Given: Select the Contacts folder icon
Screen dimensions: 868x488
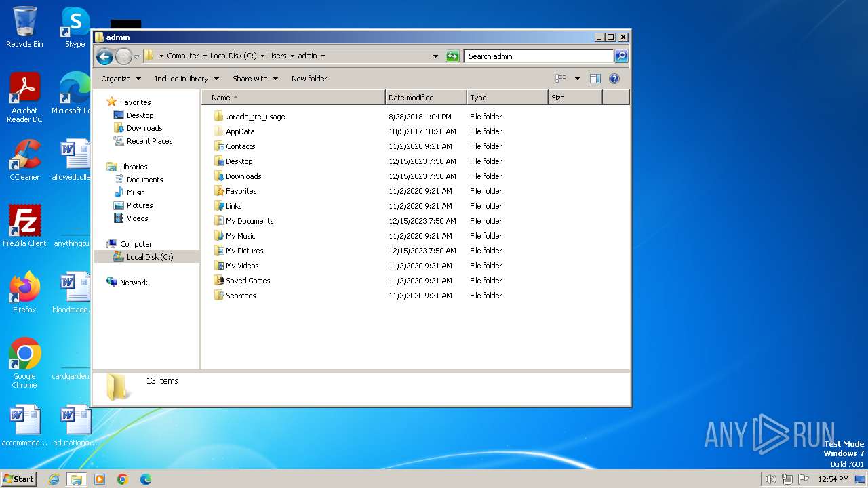Looking at the screenshot, I should pos(219,146).
